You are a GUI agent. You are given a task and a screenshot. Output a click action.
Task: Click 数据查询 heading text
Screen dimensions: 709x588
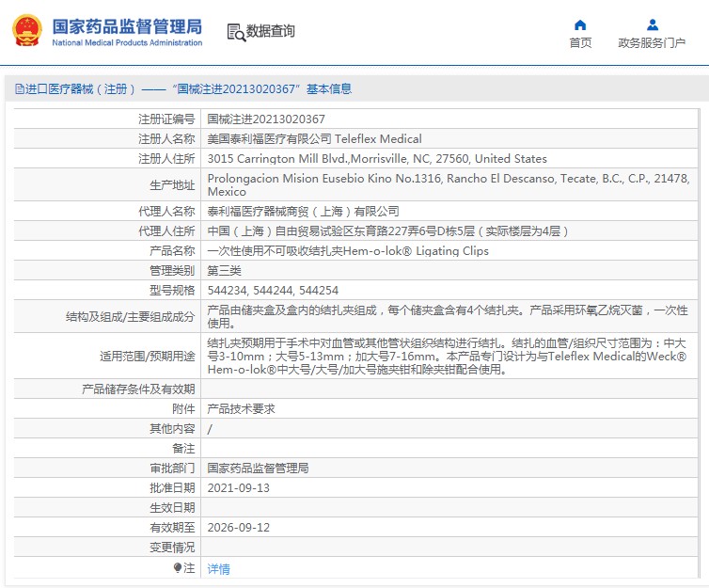pos(271,31)
